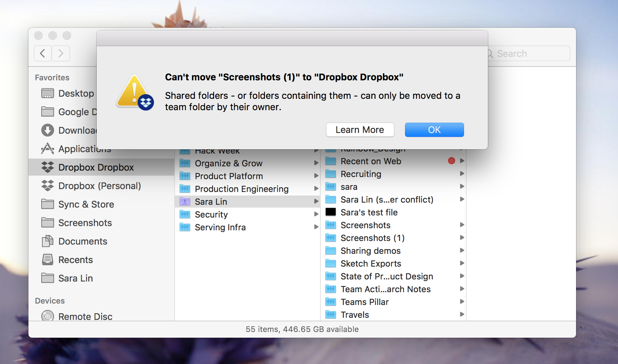Image resolution: width=618 pixels, height=364 pixels.
Task: Click the Screenshots (1) shared folder icon
Action: (x=331, y=238)
